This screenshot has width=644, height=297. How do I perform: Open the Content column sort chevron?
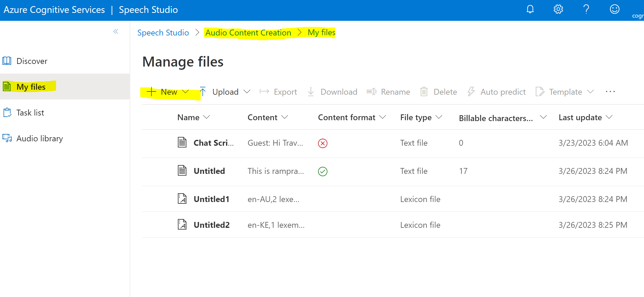coord(285,117)
